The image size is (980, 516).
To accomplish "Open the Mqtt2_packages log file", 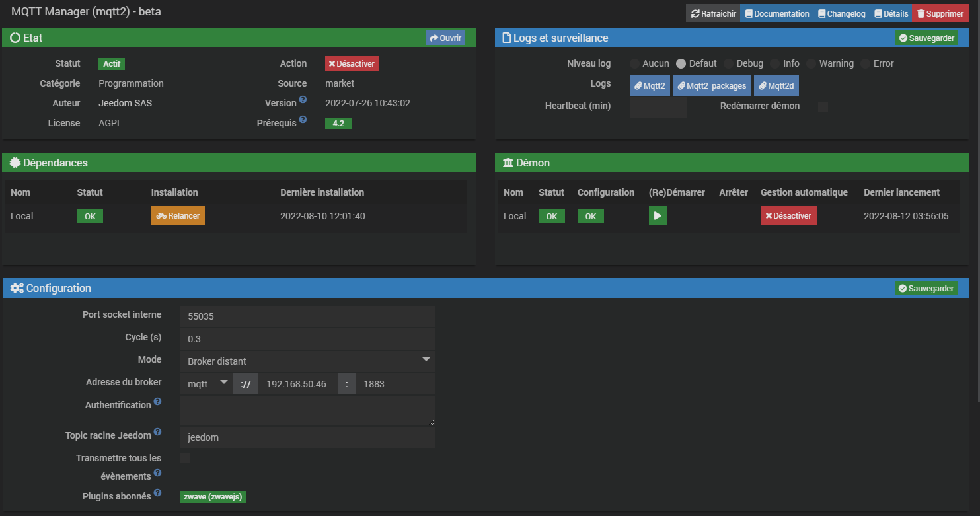I will click(x=712, y=85).
